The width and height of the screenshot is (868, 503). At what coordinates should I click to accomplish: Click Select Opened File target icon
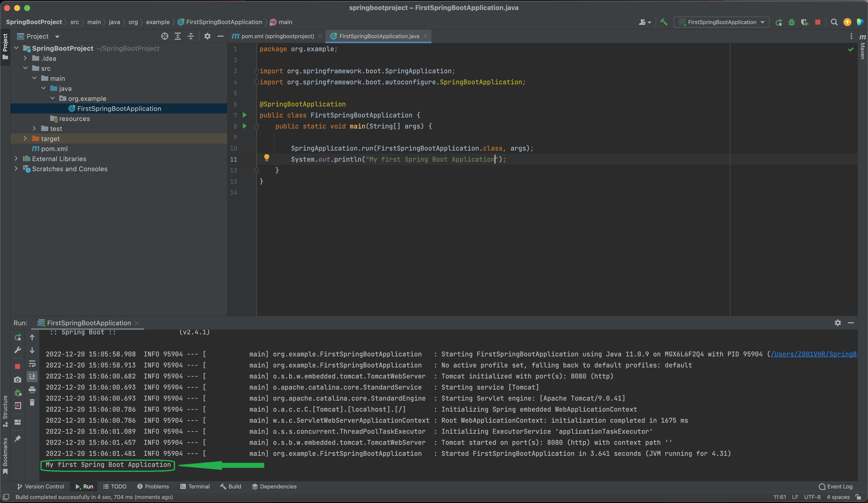pyautogui.click(x=165, y=36)
